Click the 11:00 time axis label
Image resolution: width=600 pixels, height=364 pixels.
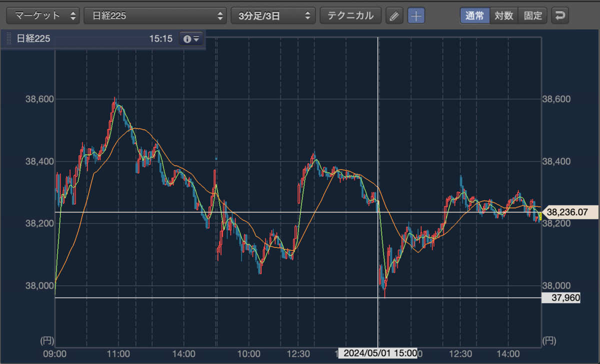coord(118,353)
